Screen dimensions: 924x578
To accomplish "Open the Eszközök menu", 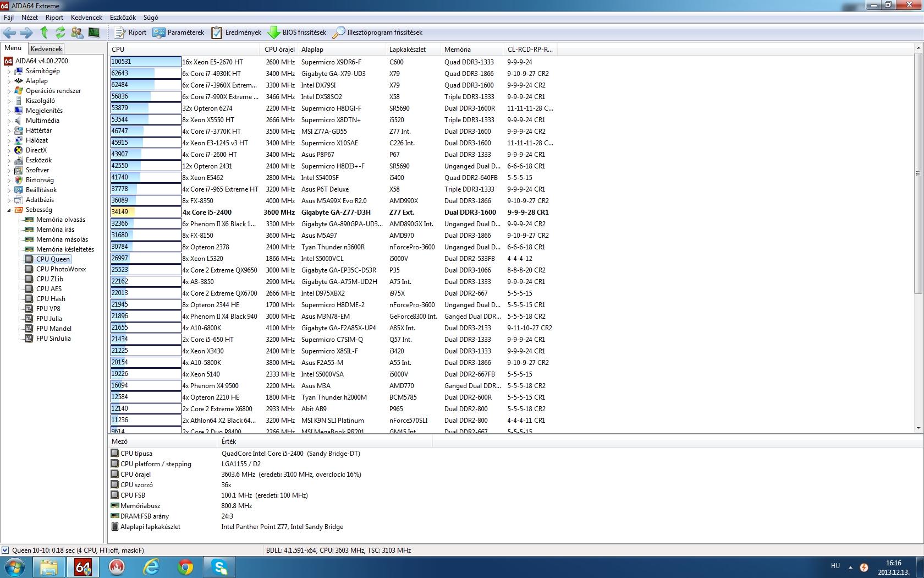I will [x=123, y=18].
